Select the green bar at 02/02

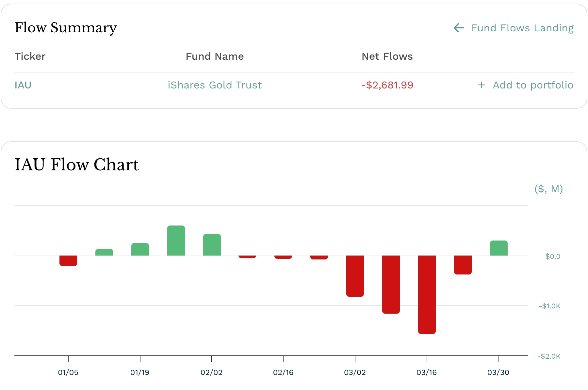[x=212, y=245]
